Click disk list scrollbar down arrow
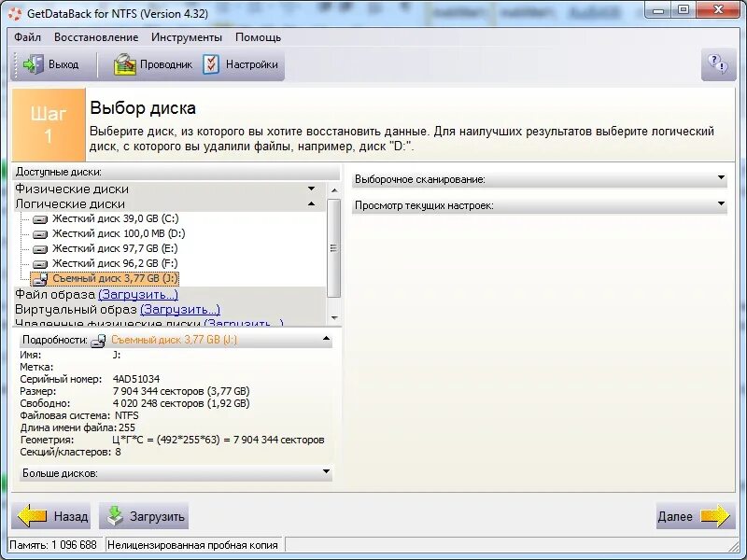This screenshot has height=560, width=747. tap(334, 317)
